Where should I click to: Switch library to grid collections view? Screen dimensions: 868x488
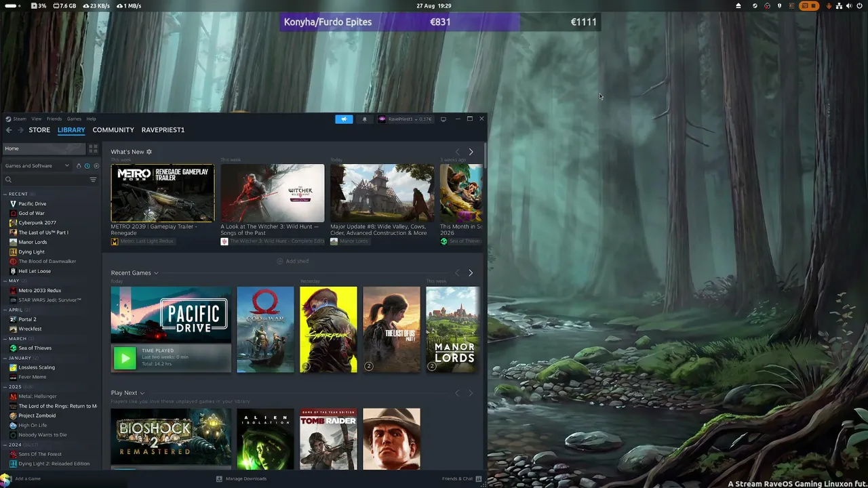(94, 148)
